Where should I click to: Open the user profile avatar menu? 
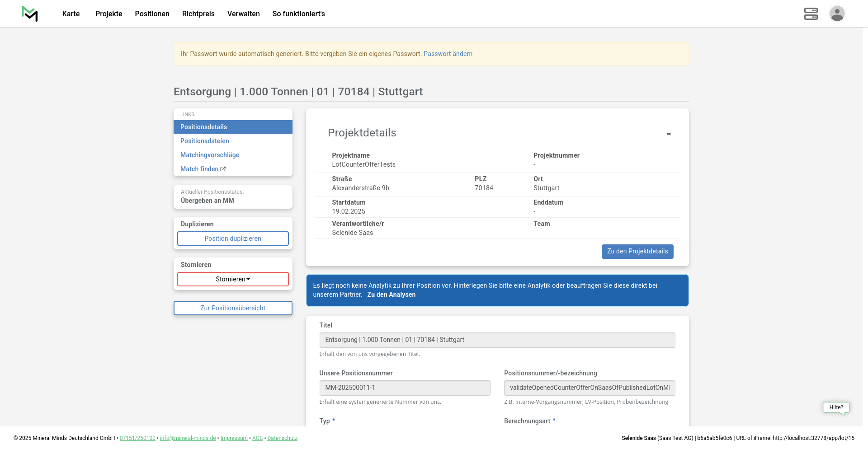pyautogui.click(x=837, y=14)
